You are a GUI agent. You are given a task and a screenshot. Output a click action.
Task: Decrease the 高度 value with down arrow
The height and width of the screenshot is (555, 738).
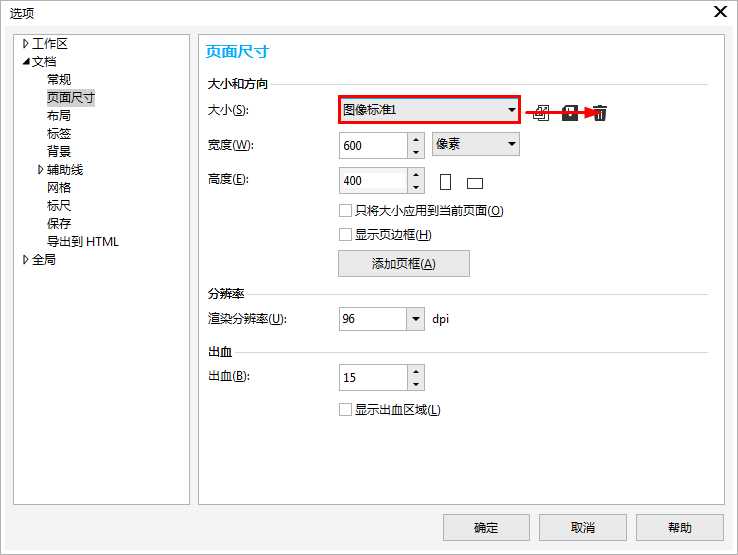(416, 187)
